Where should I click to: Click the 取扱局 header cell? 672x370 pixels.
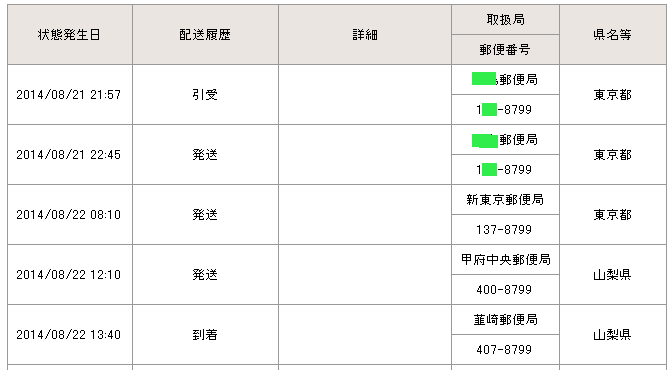coord(505,20)
